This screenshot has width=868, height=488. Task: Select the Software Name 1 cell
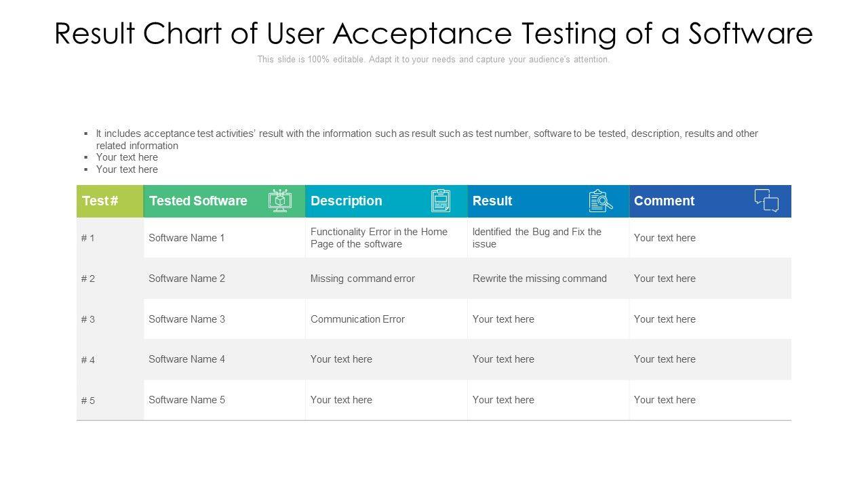pyautogui.click(x=186, y=238)
